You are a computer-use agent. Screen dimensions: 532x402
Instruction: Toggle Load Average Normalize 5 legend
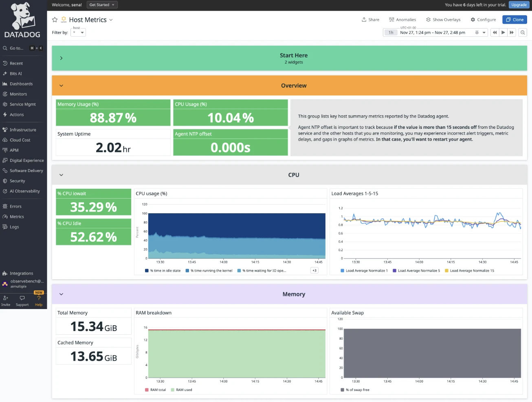pos(416,270)
